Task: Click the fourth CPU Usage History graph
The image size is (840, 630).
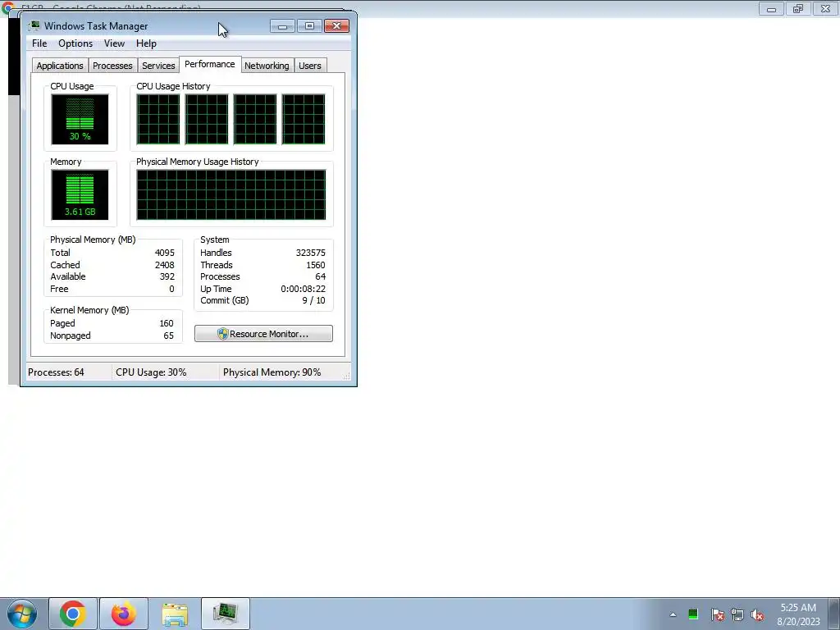Action: (x=304, y=120)
